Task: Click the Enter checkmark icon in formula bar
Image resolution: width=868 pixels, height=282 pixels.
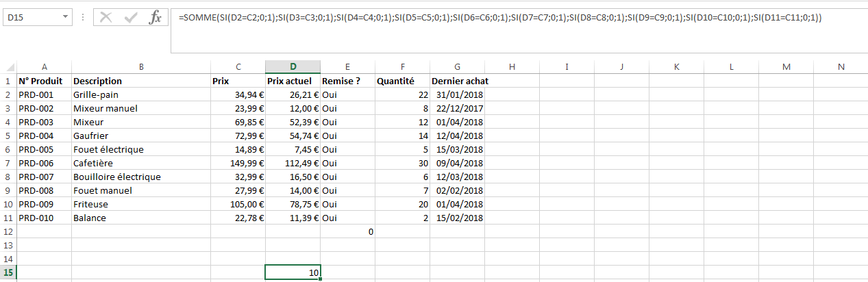Action: [131, 18]
